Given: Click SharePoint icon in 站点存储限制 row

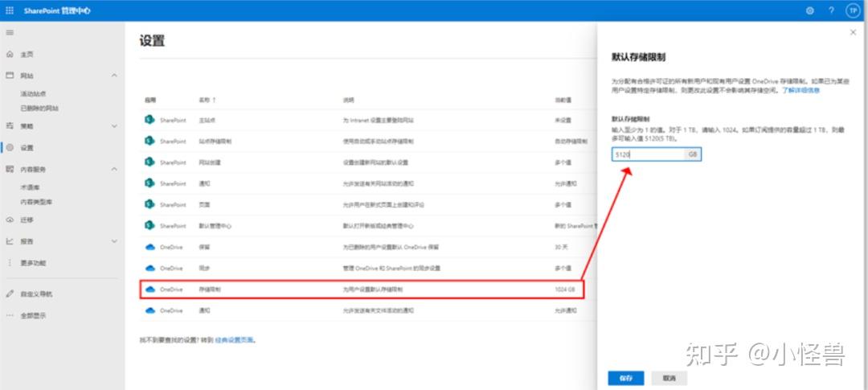Looking at the screenshot, I should (x=149, y=141).
